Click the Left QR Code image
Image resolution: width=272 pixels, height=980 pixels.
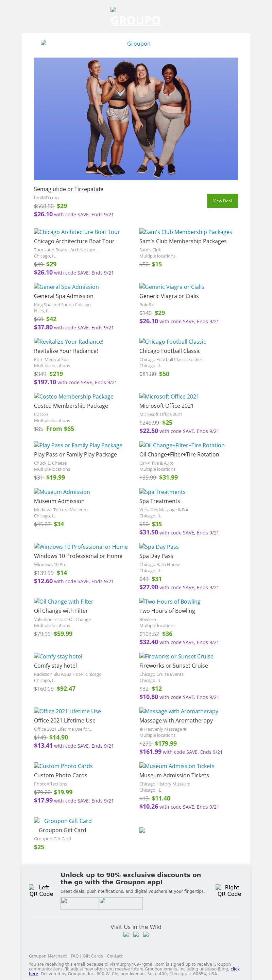click(x=41, y=891)
